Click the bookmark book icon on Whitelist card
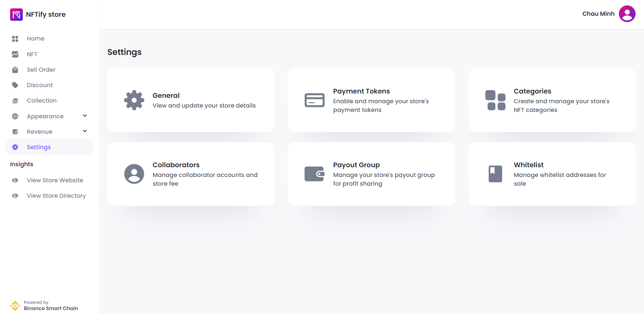The height and width of the screenshot is (314, 644). tap(495, 174)
